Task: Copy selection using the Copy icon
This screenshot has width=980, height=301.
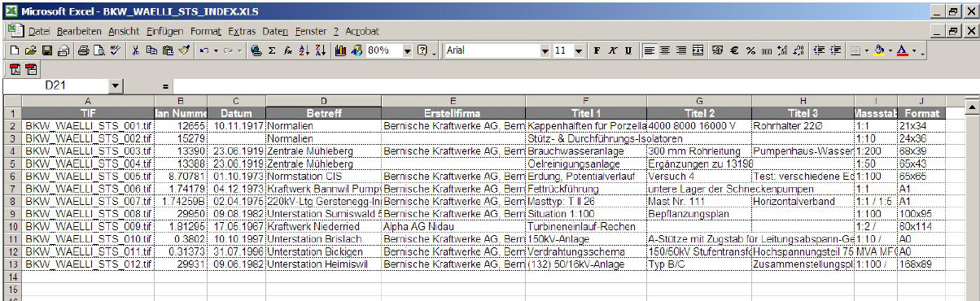Action: [x=151, y=50]
